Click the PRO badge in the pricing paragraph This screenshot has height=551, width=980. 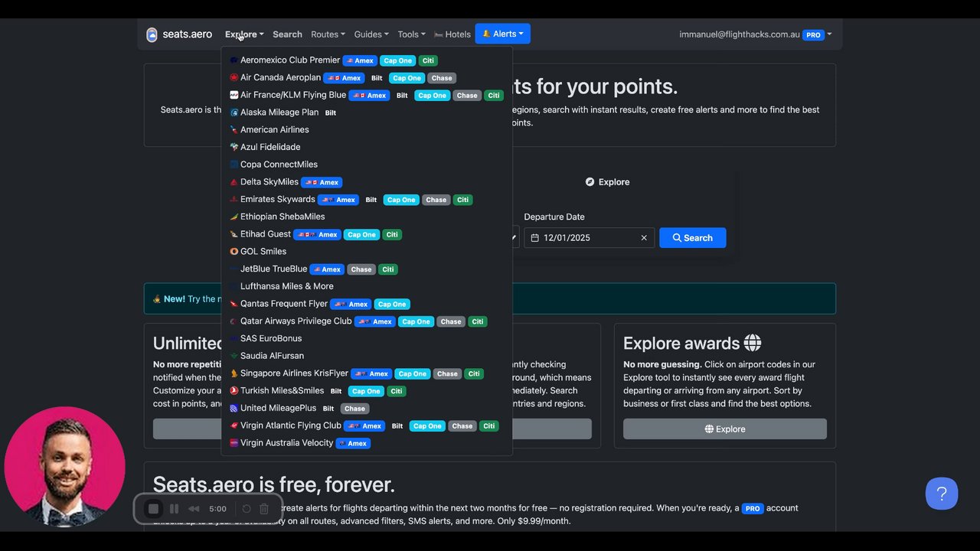[x=753, y=509]
